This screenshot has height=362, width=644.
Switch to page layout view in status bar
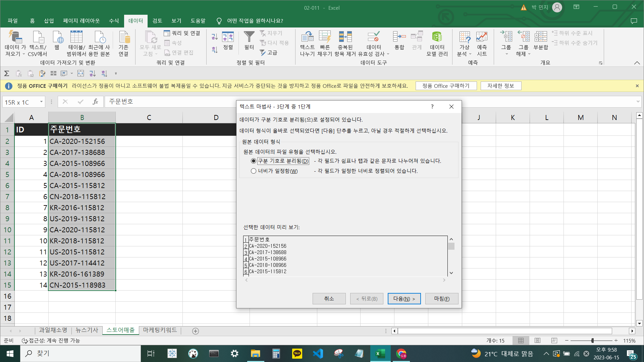pos(537,341)
